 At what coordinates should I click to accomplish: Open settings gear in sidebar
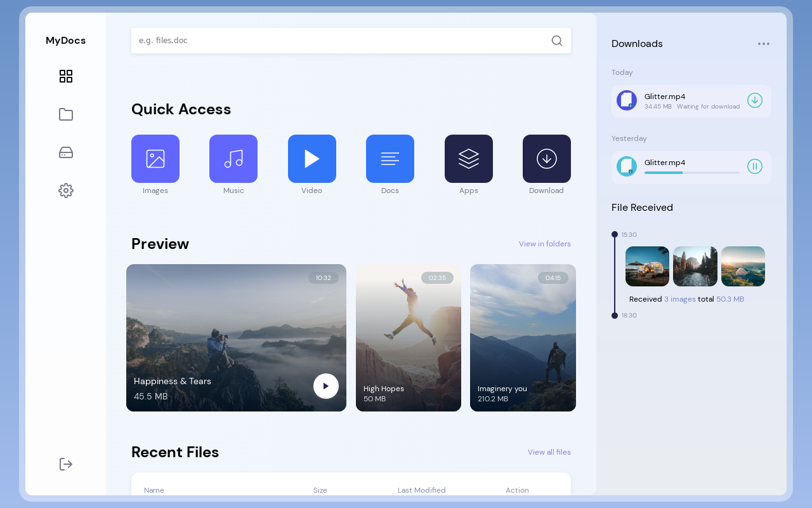pos(66,190)
